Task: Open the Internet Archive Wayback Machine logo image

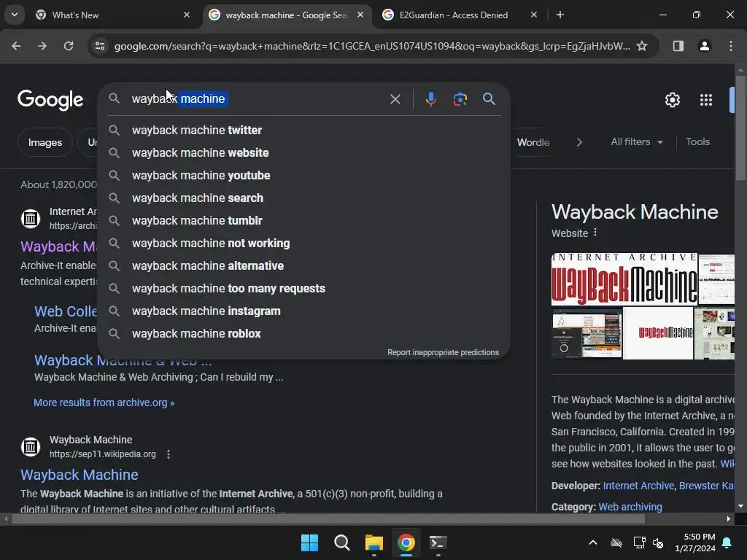Action: pyautogui.click(x=624, y=279)
